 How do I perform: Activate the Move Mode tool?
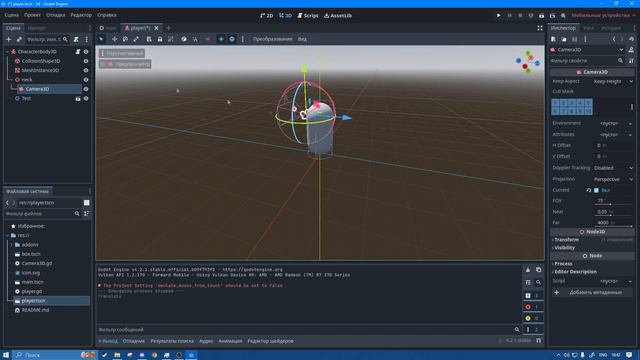114,39
